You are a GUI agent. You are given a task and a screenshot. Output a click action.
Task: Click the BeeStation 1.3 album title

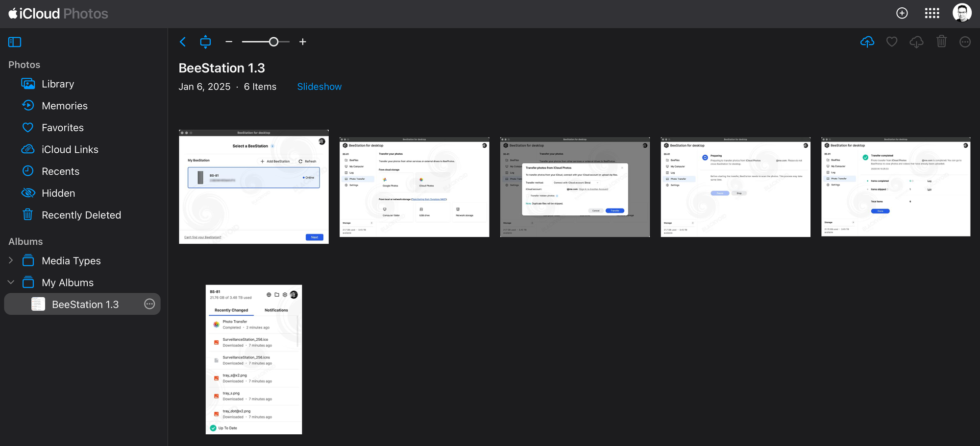pyautogui.click(x=222, y=68)
